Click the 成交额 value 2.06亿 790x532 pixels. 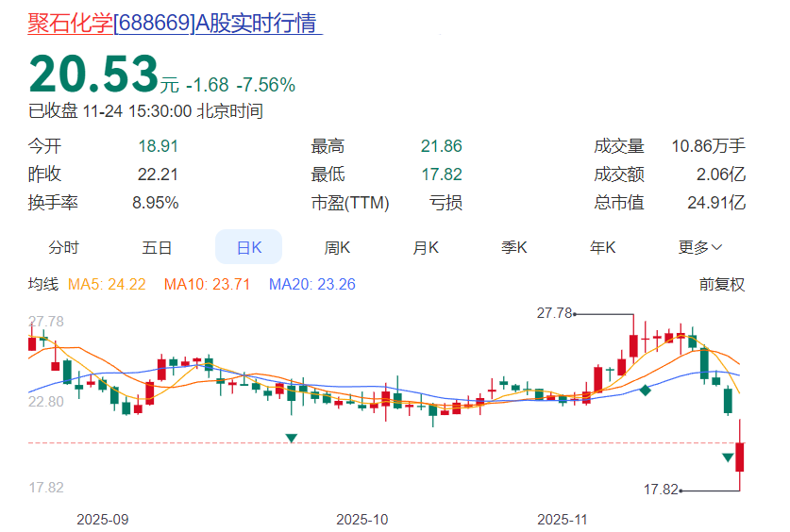(721, 175)
